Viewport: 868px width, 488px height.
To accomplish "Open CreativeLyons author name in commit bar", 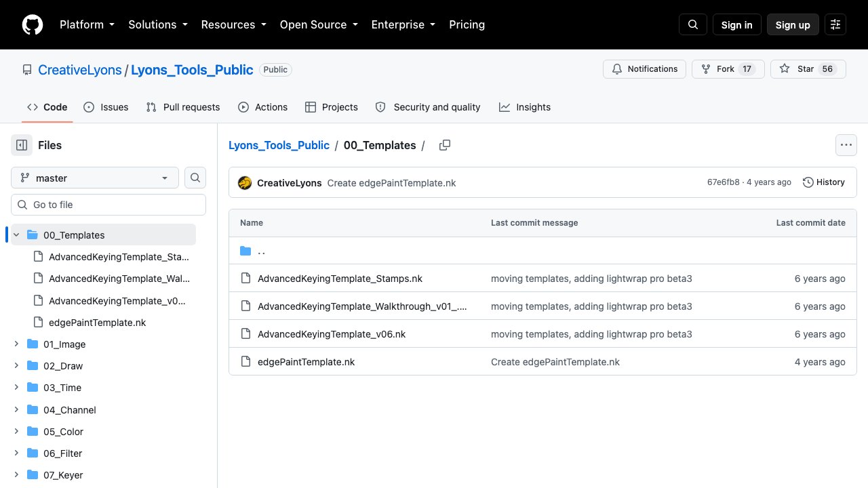I will [x=290, y=183].
